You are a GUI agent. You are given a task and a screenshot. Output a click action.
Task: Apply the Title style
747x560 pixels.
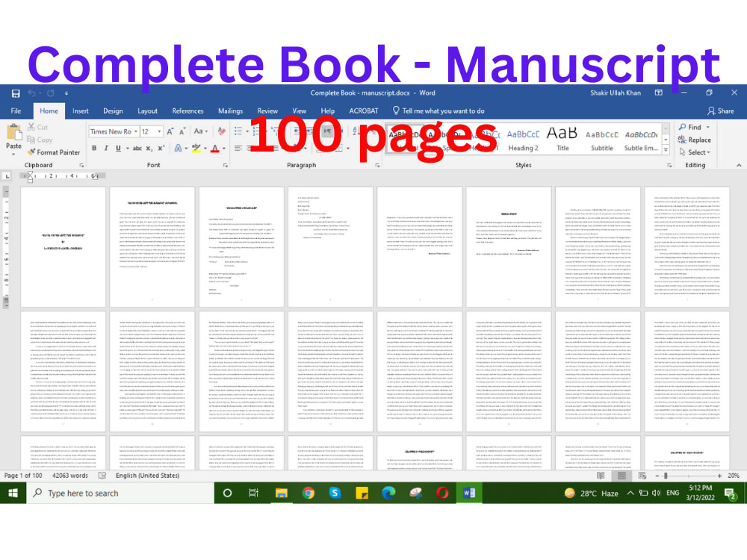(562, 140)
